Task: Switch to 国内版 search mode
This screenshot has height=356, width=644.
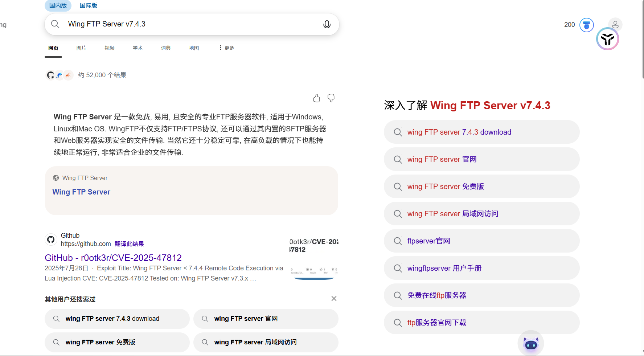Action: pyautogui.click(x=58, y=5)
